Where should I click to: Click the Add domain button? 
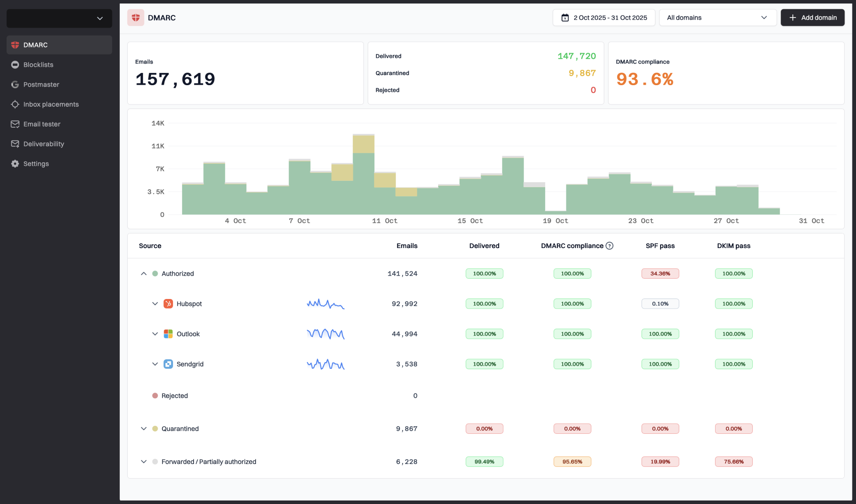pyautogui.click(x=812, y=18)
